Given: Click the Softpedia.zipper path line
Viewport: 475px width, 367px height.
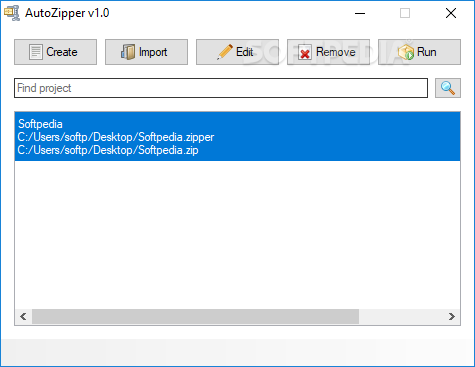Looking at the screenshot, I should [116, 137].
